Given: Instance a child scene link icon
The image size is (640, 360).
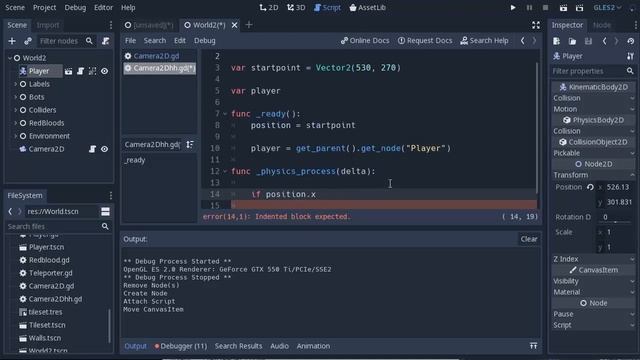Looking at the screenshot, I should click(28, 41).
